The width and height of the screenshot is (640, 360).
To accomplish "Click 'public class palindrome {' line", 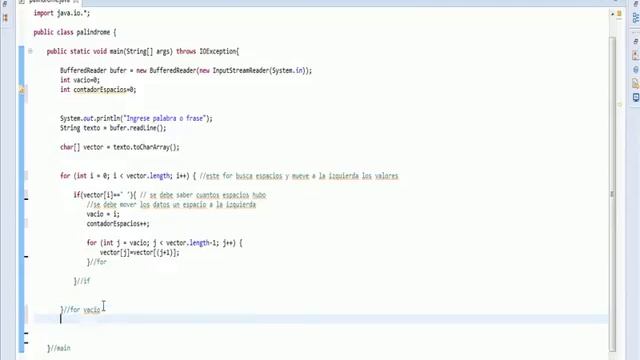I will pos(75,32).
